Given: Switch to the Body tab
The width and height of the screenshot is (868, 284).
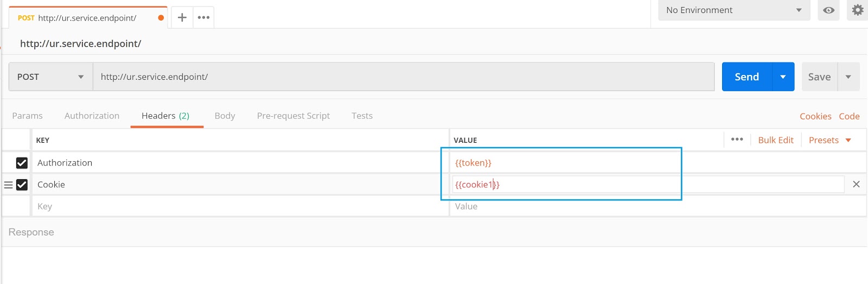Looking at the screenshot, I should [225, 116].
